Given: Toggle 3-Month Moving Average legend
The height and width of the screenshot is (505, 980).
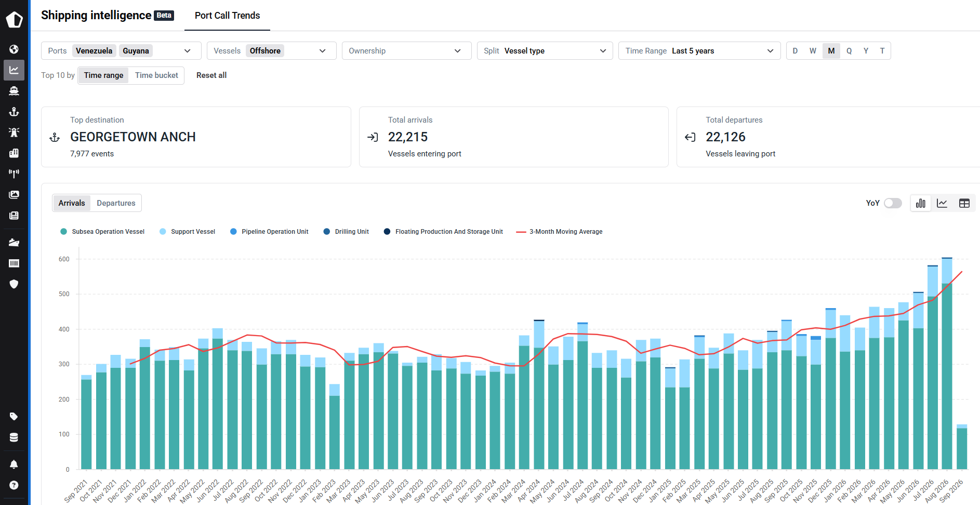Looking at the screenshot, I should click(559, 232).
